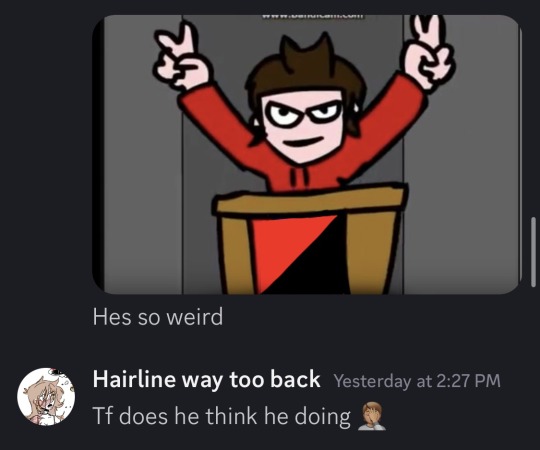Select the message Tf does he think he doing

coord(222,416)
